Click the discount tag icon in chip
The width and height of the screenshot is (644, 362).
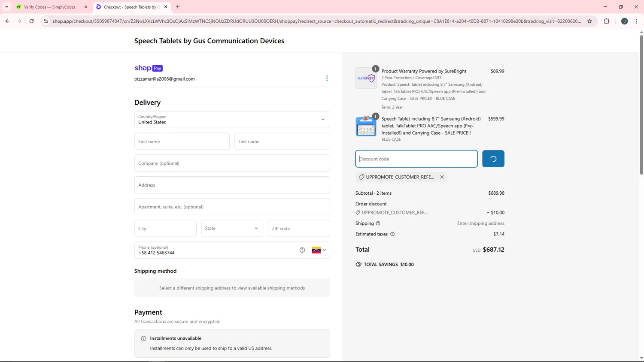point(361,177)
